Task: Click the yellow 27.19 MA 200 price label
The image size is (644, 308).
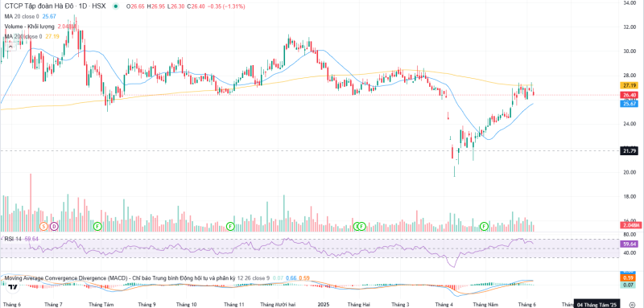Action: [x=630, y=85]
